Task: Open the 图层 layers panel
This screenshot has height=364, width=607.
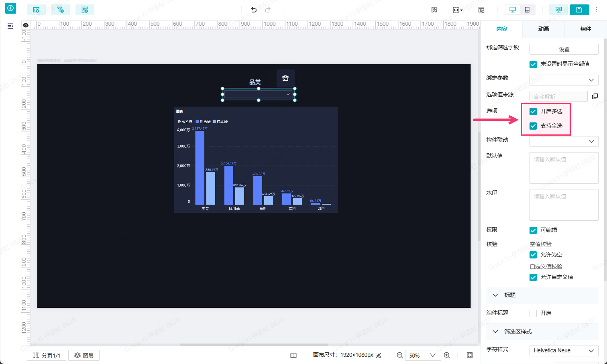Action: click(84, 355)
